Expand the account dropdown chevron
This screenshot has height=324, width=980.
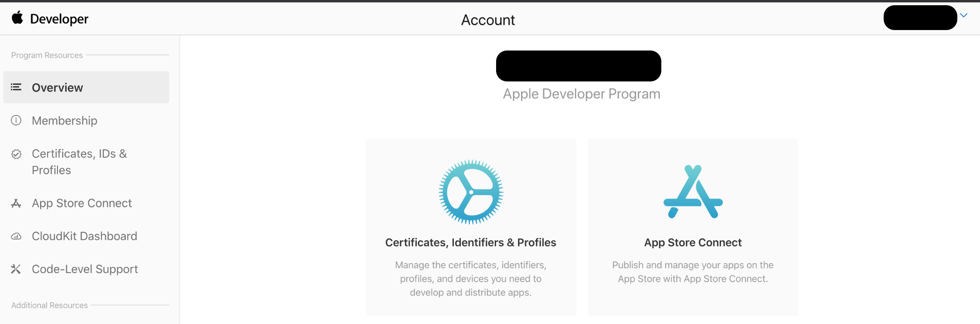(964, 15)
